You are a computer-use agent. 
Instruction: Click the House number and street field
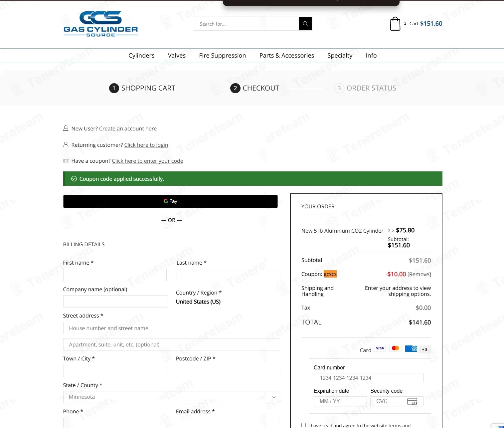pos(171,328)
